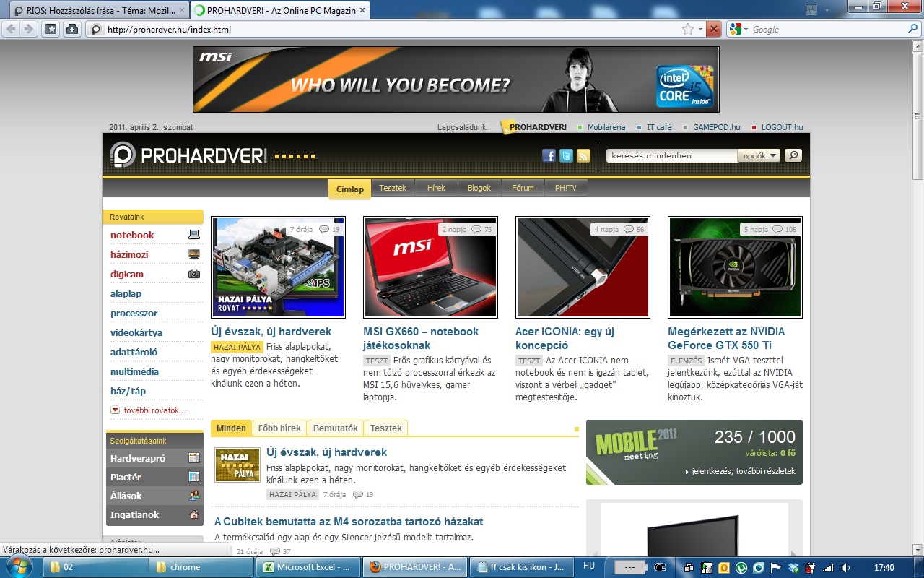Screen dimensions: 924x578
Task: Open Piactér service button
Action: point(154,477)
